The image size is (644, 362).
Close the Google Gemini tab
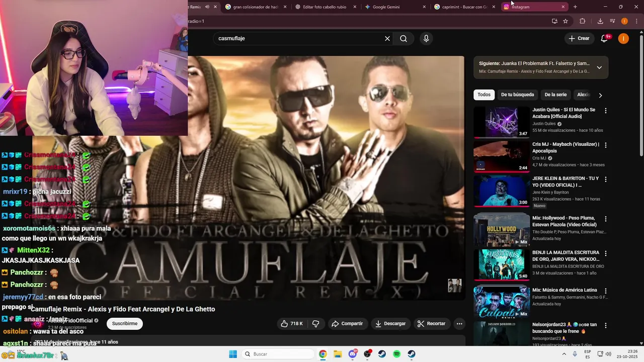pyautogui.click(x=424, y=7)
